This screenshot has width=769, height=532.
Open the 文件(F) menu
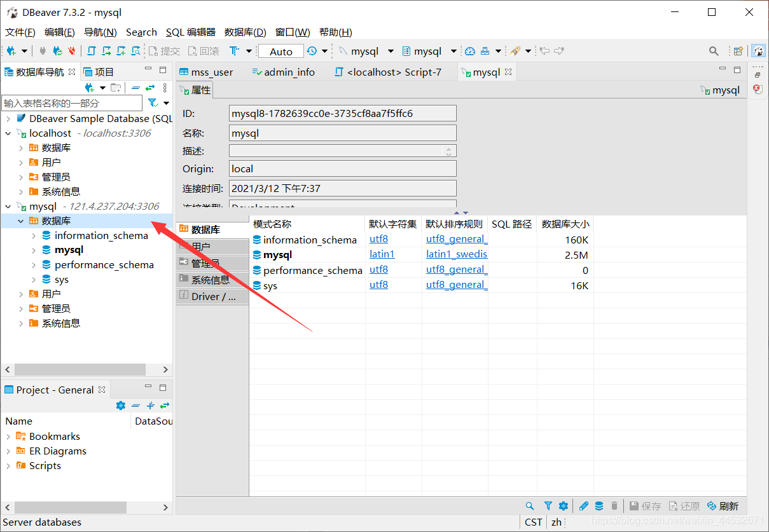tap(20, 32)
